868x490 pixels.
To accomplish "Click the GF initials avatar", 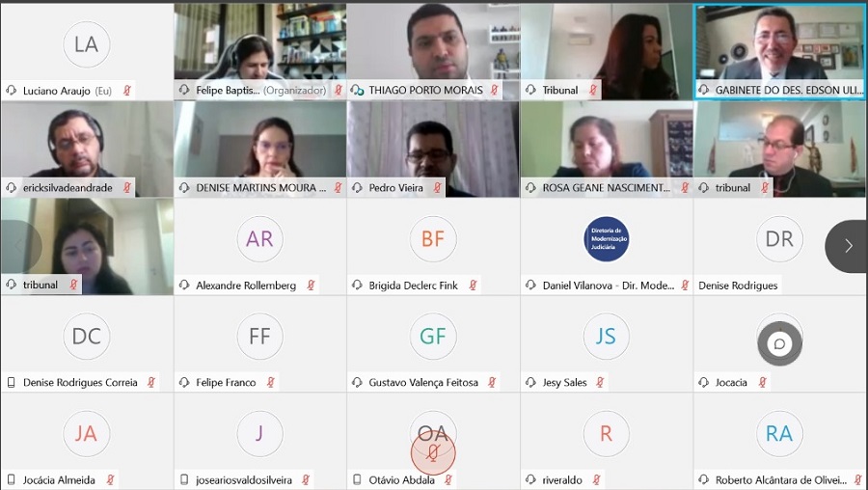I will click(x=433, y=336).
